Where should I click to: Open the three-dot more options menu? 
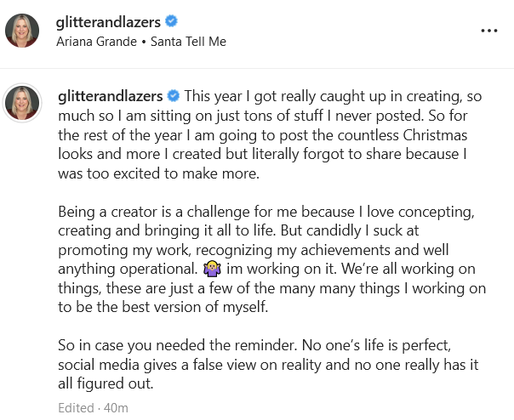pos(489,31)
